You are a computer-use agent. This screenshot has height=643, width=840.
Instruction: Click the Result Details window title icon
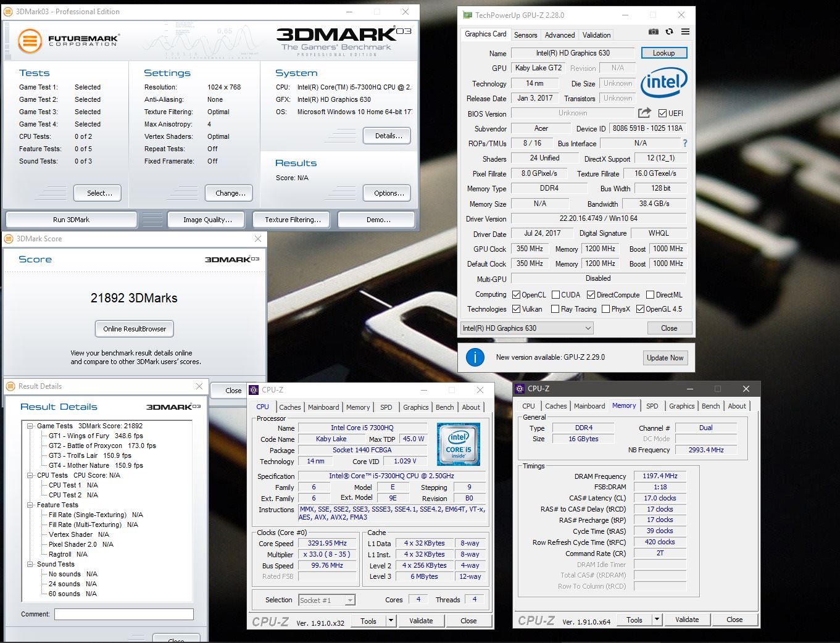10,386
